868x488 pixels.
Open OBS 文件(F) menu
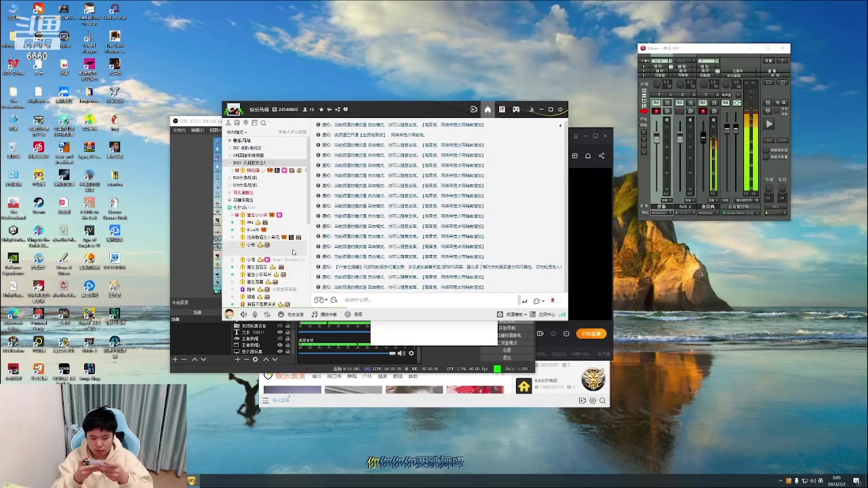click(x=179, y=130)
